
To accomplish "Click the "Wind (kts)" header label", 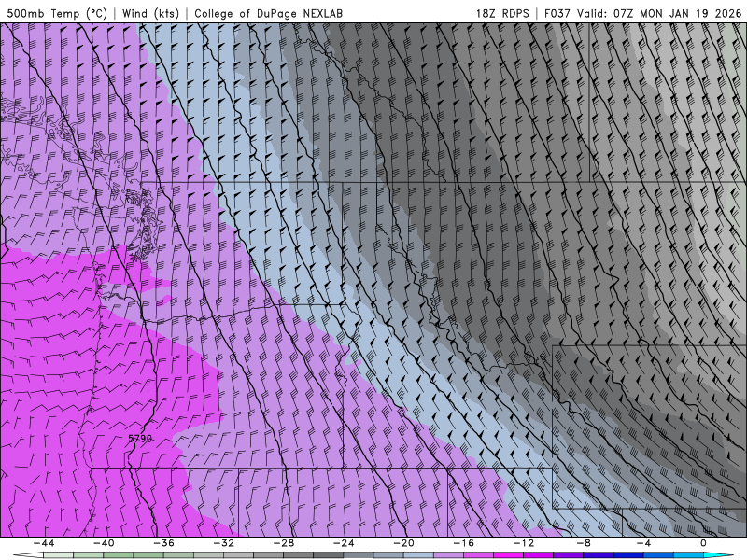I will click(150, 13).
